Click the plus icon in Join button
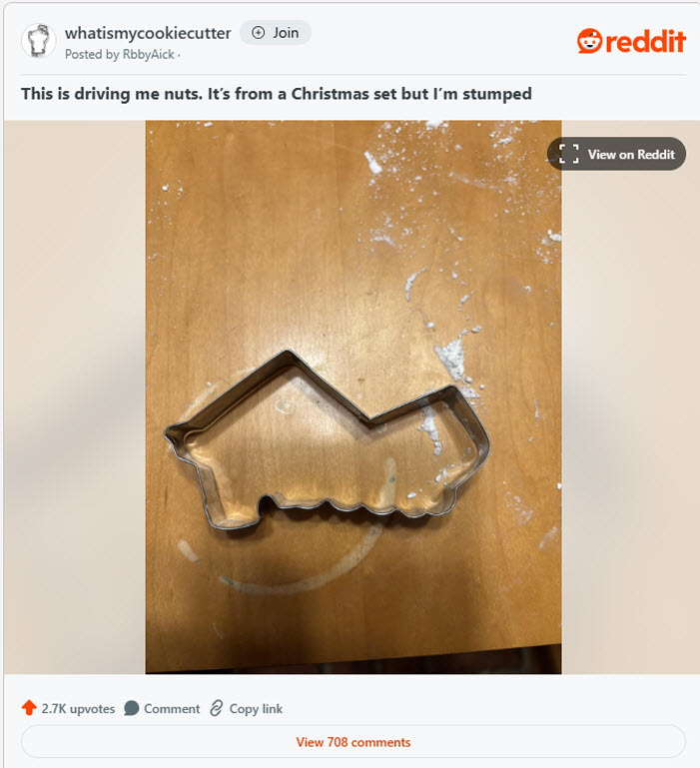This screenshot has height=768, width=700. 259,33
